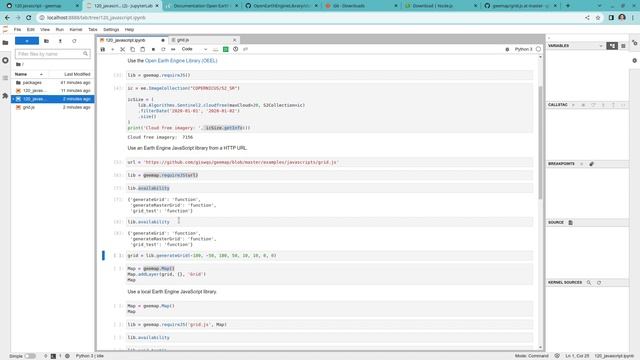
Task: Refresh the file browser list
Action: 74,41
